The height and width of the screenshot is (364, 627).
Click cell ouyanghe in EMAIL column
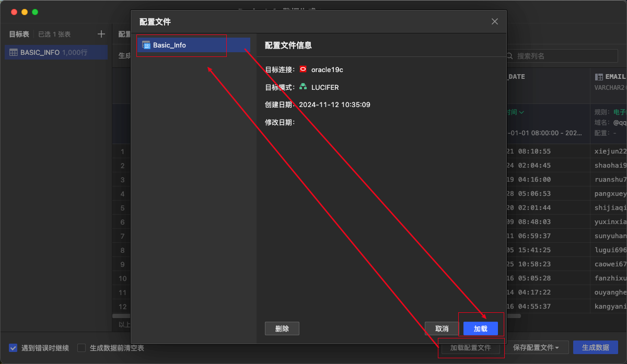610,292
